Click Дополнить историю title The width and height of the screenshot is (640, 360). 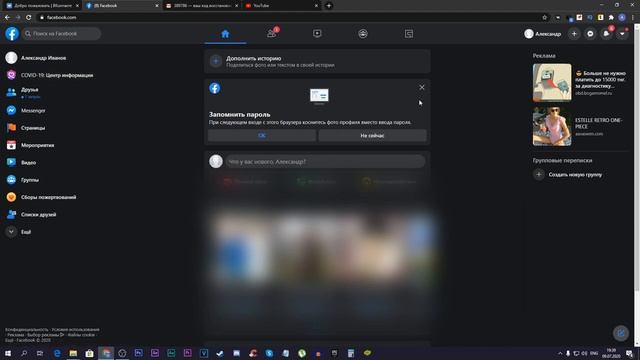click(253, 58)
